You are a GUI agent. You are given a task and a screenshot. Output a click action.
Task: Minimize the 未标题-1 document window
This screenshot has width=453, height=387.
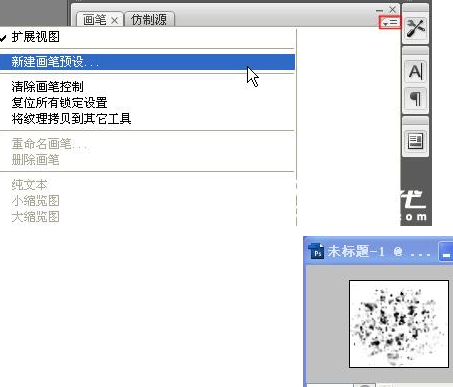click(446, 252)
